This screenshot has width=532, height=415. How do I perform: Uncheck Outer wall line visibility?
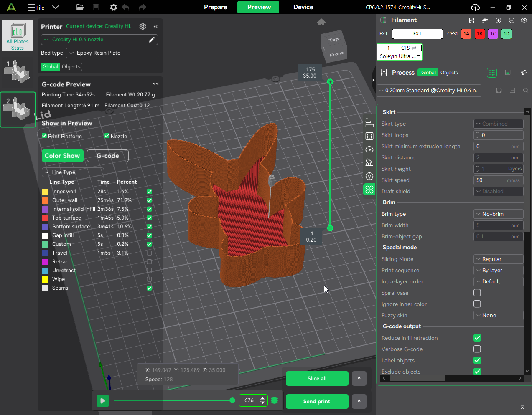[x=149, y=200]
